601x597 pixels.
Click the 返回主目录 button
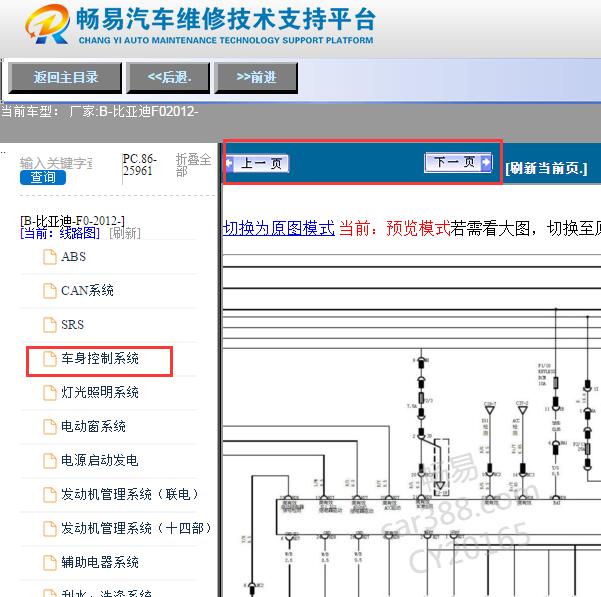coord(65,78)
